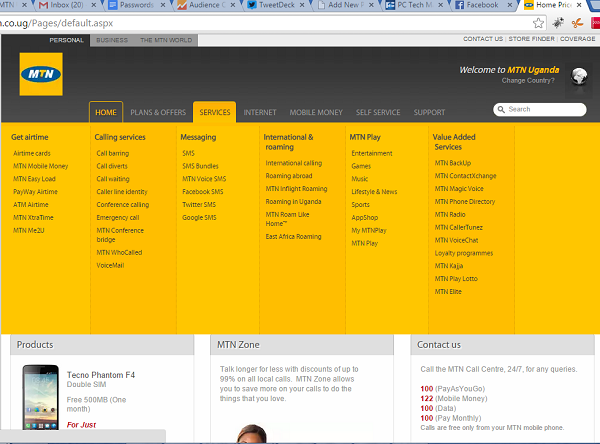Open Loyalty programmes link

(x=464, y=253)
